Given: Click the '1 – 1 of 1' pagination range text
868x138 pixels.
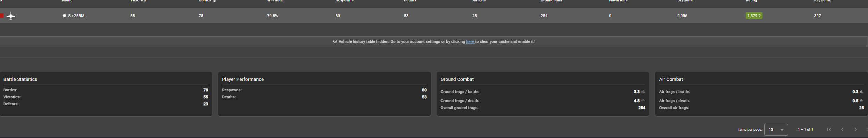Looking at the screenshot, I should click(805, 130).
